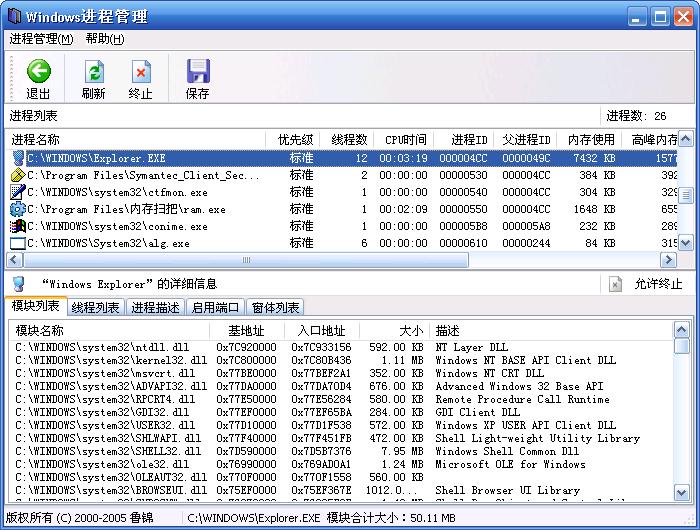Select the RPCRT4.dll module row
This screenshot has width=700, height=530.
click(341, 399)
